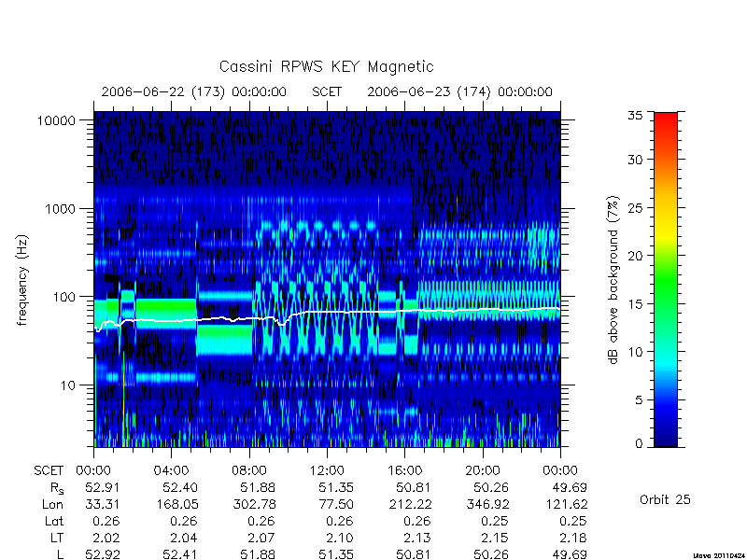747x560 pixels.
Task: Click the L value '52.41'
Action: pos(180,554)
